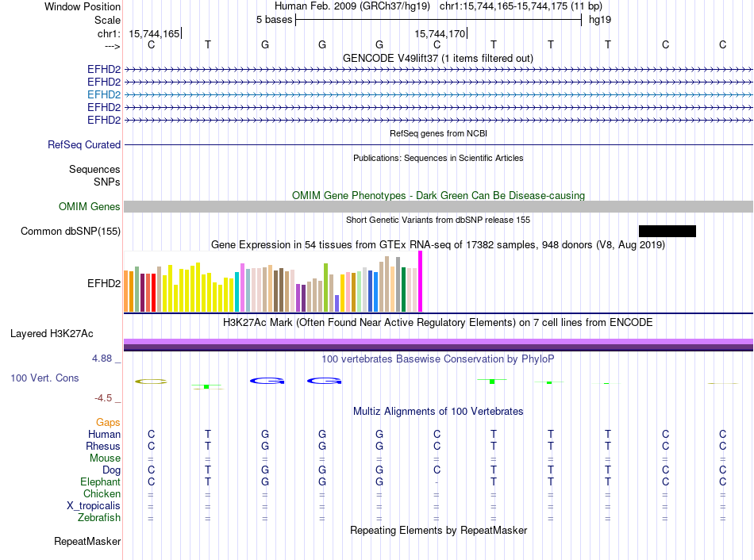Click 'Publications: Sequences in Scientific Articles' title
The height and width of the screenshot is (560, 754).
coord(438,158)
